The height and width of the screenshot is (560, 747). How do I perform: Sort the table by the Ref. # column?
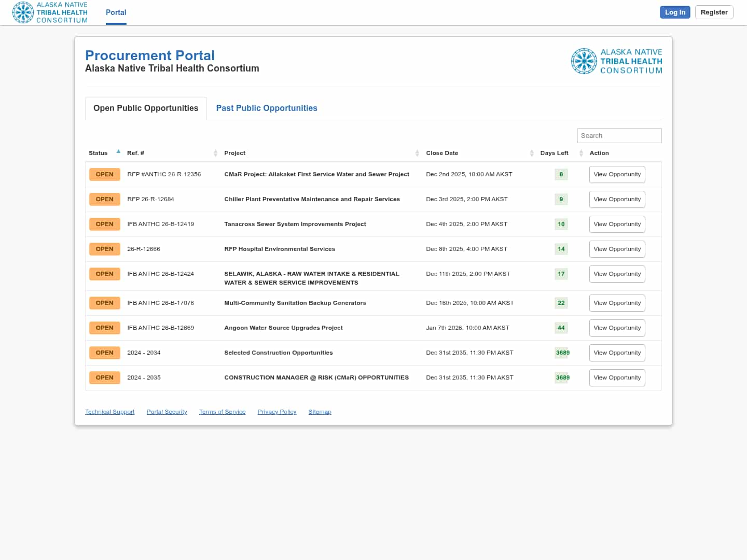(x=215, y=153)
